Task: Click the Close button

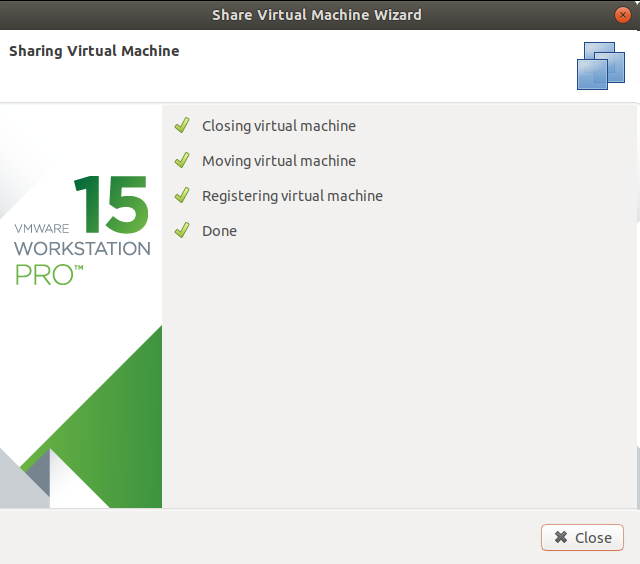Action: coord(582,537)
